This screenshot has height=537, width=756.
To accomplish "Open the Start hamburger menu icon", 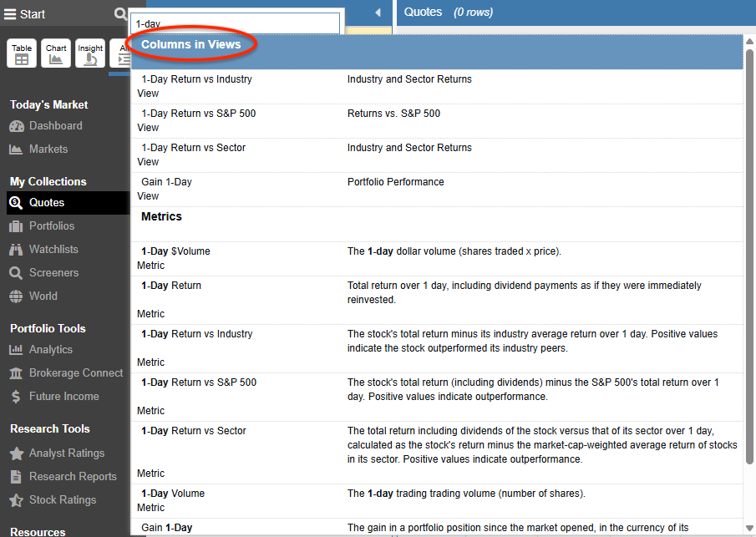I will click(10, 14).
